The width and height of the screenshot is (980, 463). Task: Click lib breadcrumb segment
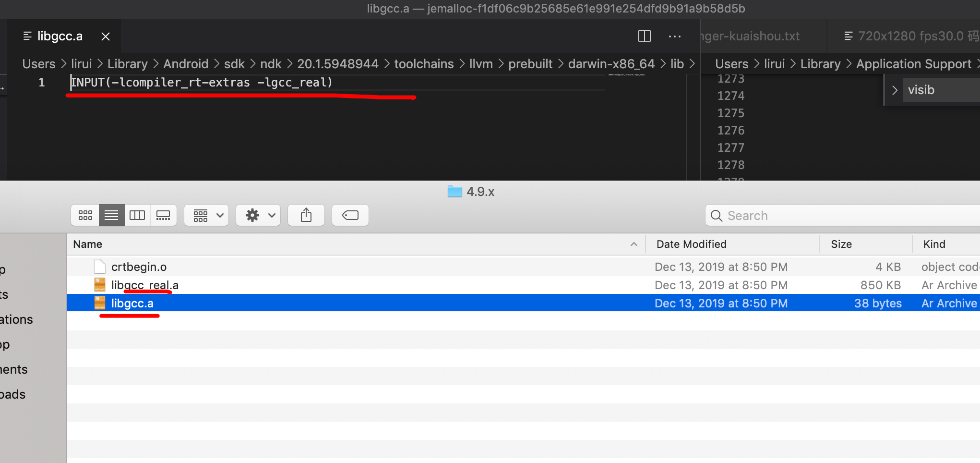(x=677, y=64)
